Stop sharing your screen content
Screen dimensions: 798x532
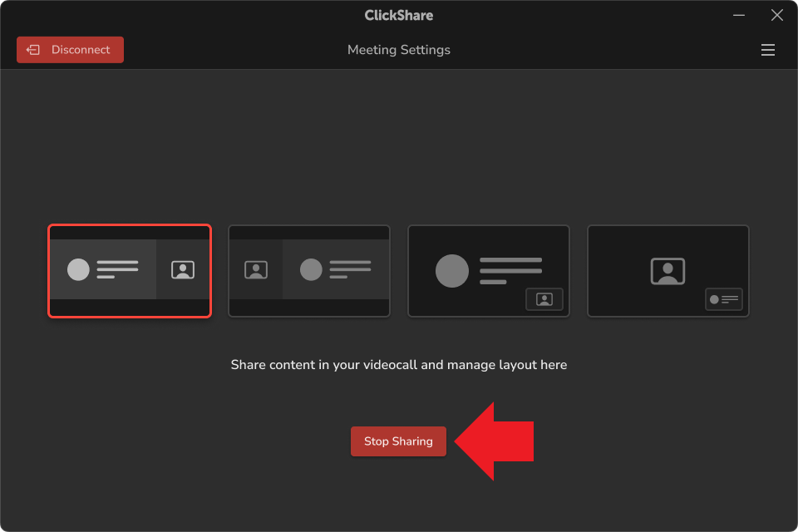click(x=398, y=441)
